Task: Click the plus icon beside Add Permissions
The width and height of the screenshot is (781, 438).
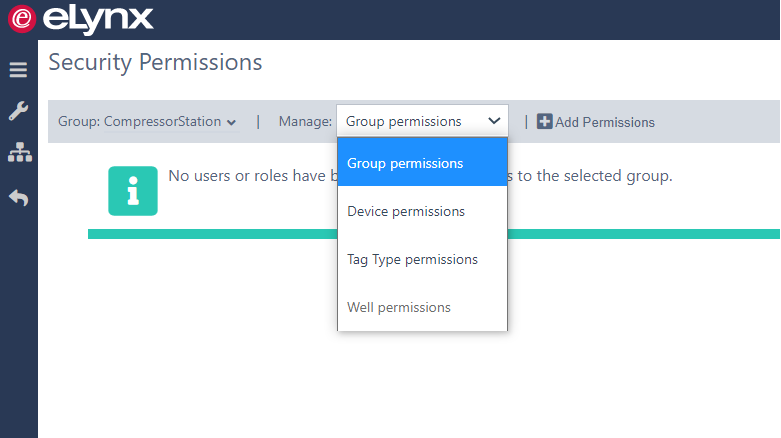Action: 544,121
